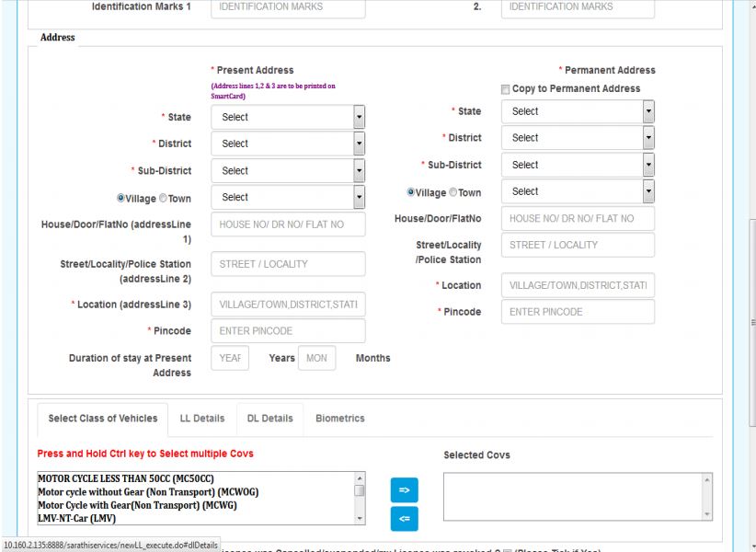The width and height of the screenshot is (756, 552).
Task: Switch to the LL Details tab
Action: [200, 419]
